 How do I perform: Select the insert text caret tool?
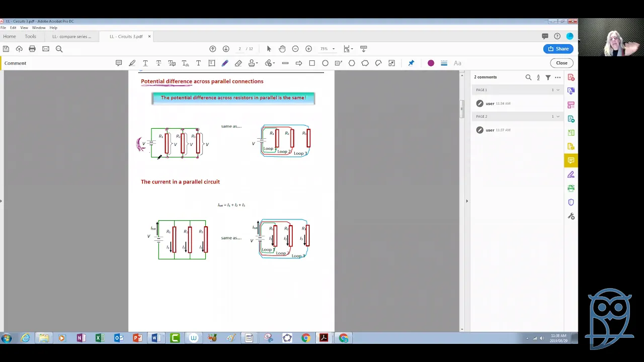click(185, 63)
